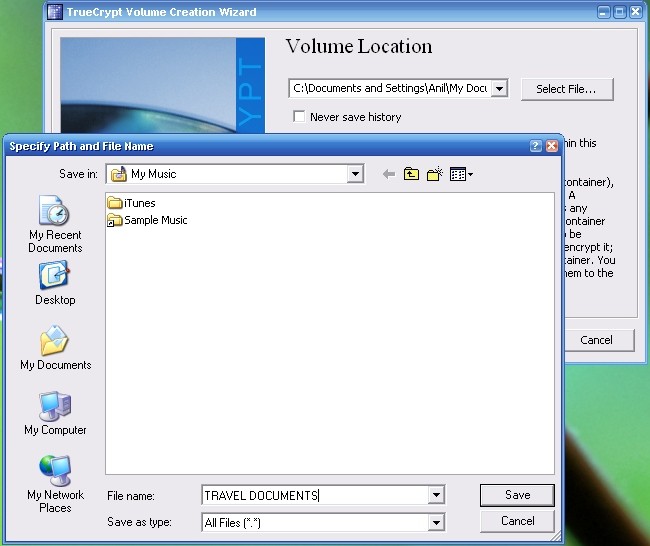Screen dimensions: 650x546
Task: Expand the Save as type dropdown
Action: pyautogui.click(x=436, y=522)
